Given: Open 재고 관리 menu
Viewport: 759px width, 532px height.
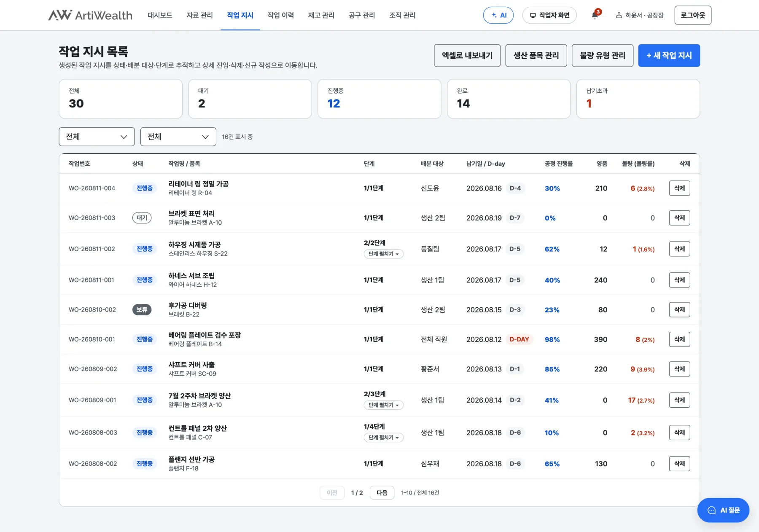Looking at the screenshot, I should 321,15.
